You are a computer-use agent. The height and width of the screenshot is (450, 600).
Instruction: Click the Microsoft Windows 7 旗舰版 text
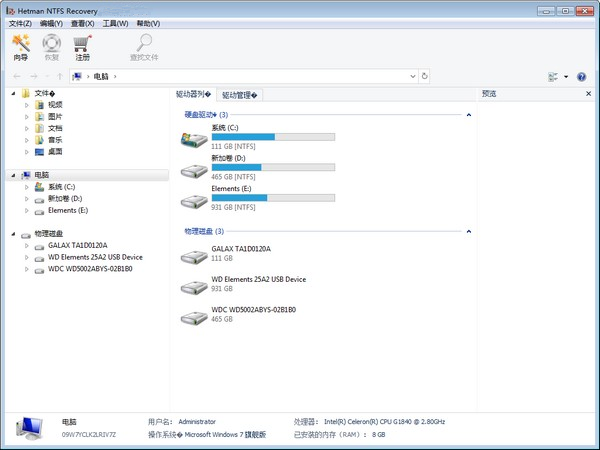(225, 435)
